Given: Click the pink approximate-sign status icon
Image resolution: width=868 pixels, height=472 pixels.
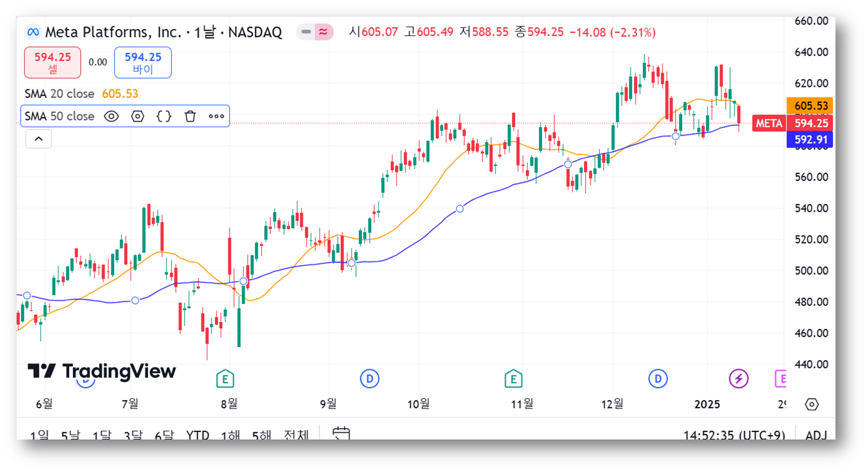Looking at the screenshot, I should point(324,32).
